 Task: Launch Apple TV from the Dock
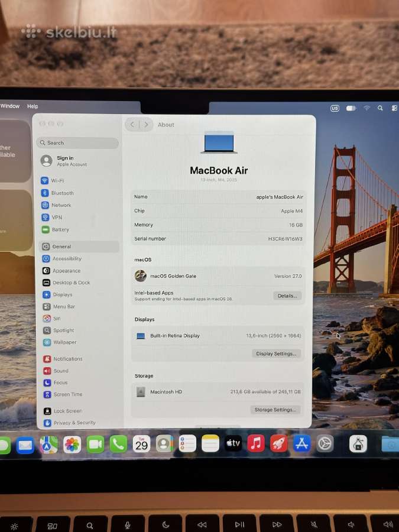pyautogui.click(x=233, y=443)
